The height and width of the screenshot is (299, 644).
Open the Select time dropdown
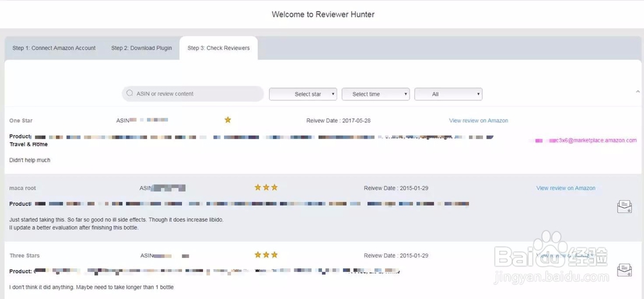coord(376,94)
